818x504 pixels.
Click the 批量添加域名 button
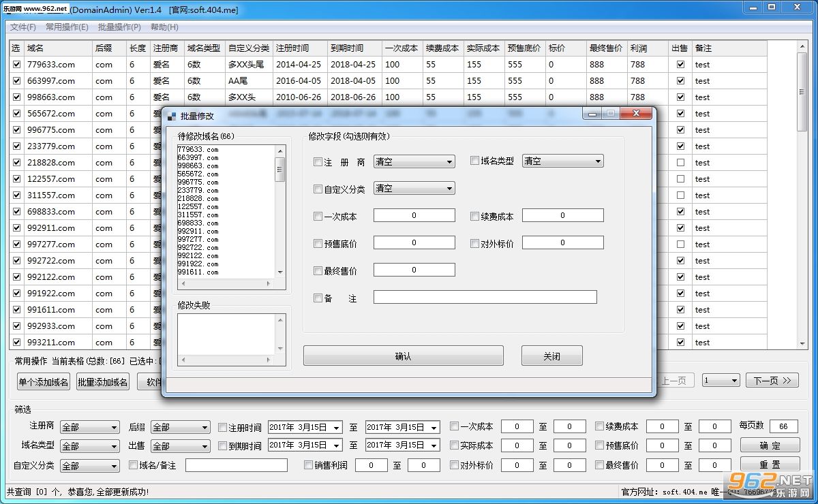(102, 382)
